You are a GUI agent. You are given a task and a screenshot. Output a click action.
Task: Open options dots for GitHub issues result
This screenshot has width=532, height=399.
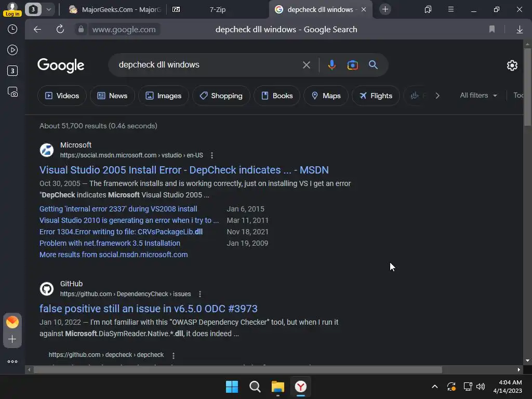click(200, 294)
